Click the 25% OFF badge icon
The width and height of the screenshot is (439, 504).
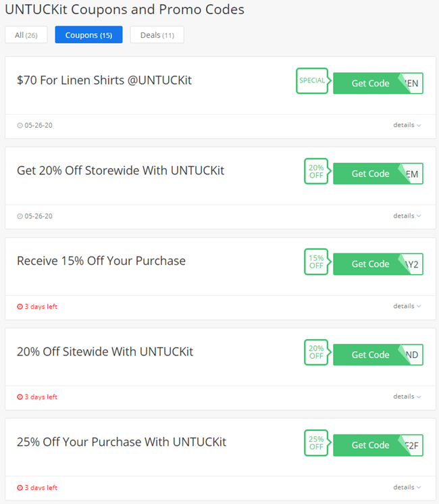point(317,443)
